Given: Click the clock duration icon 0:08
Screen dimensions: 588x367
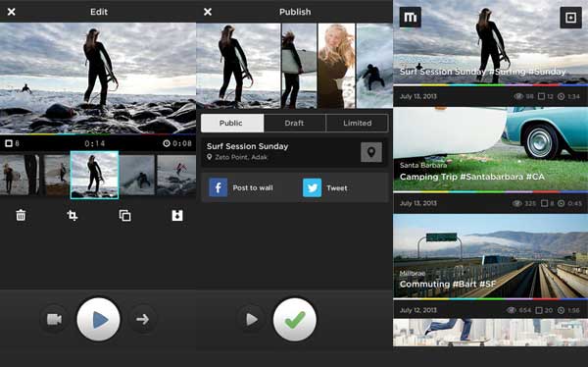Looking at the screenshot, I should click(x=167, y=143).
